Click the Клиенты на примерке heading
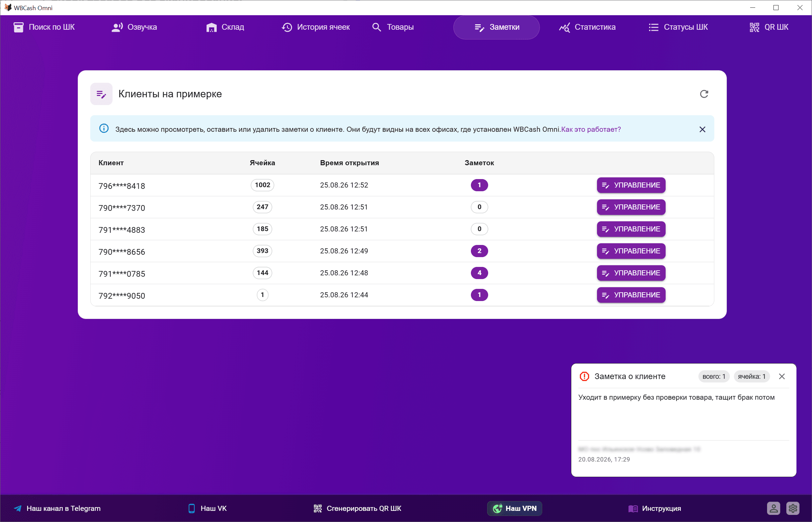 [x=170, y=94]
